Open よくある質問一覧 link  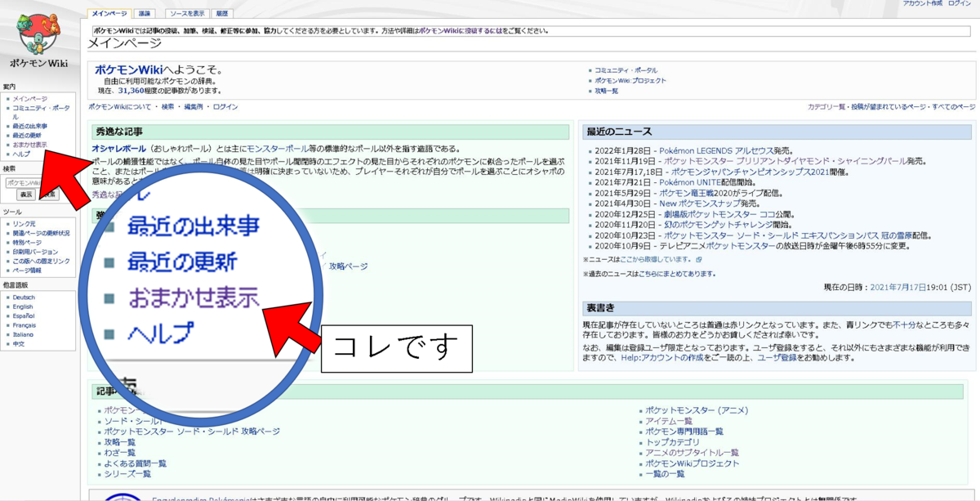[136, 463]
